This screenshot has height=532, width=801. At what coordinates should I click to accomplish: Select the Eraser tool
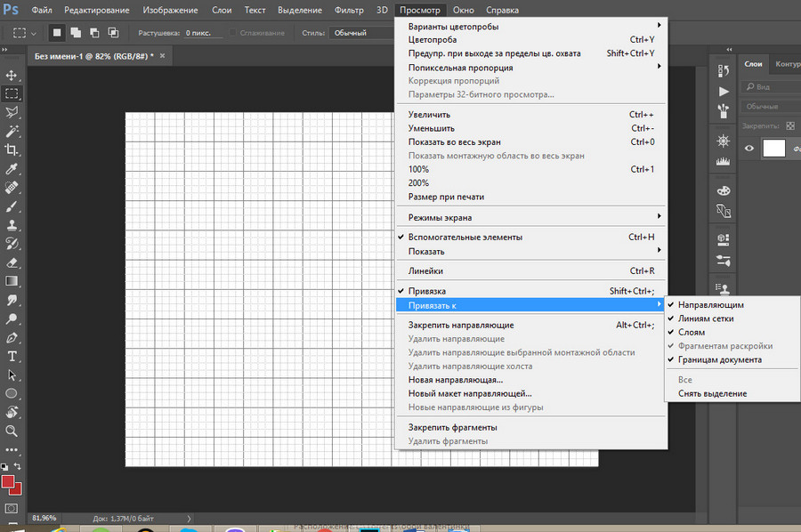(12, 263)
